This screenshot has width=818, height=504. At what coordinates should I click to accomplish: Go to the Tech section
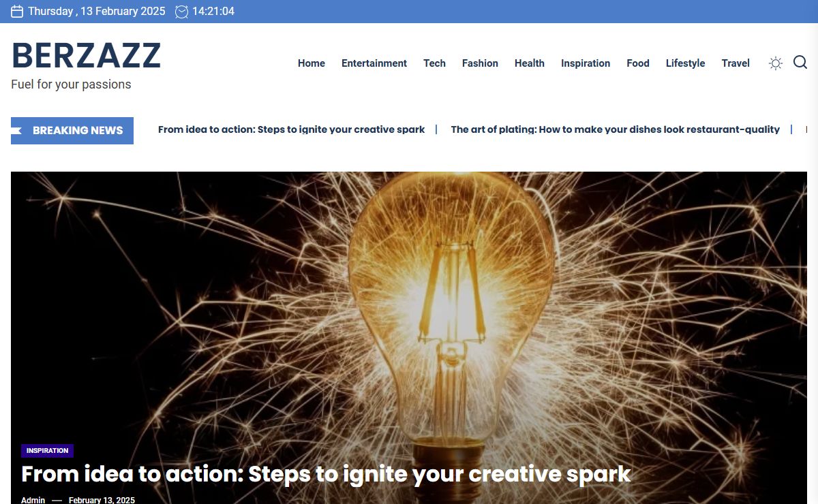[434, 63]
